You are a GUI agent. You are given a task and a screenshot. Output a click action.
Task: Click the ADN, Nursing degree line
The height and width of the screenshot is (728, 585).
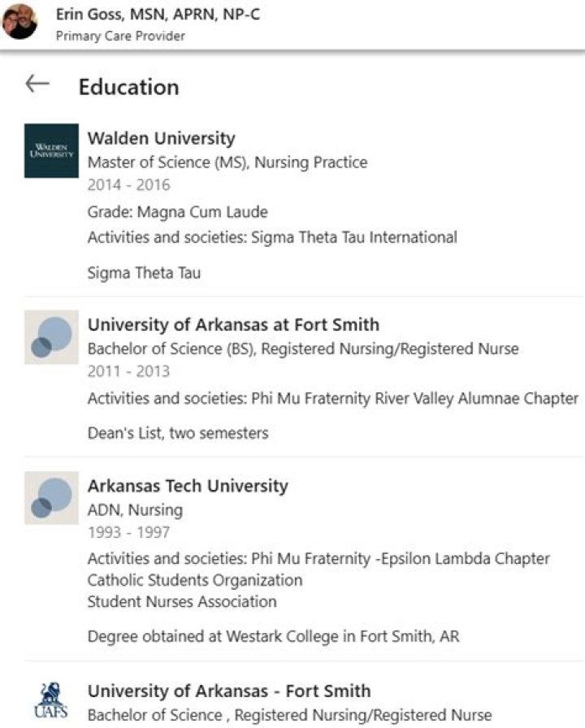click(135, 510)
